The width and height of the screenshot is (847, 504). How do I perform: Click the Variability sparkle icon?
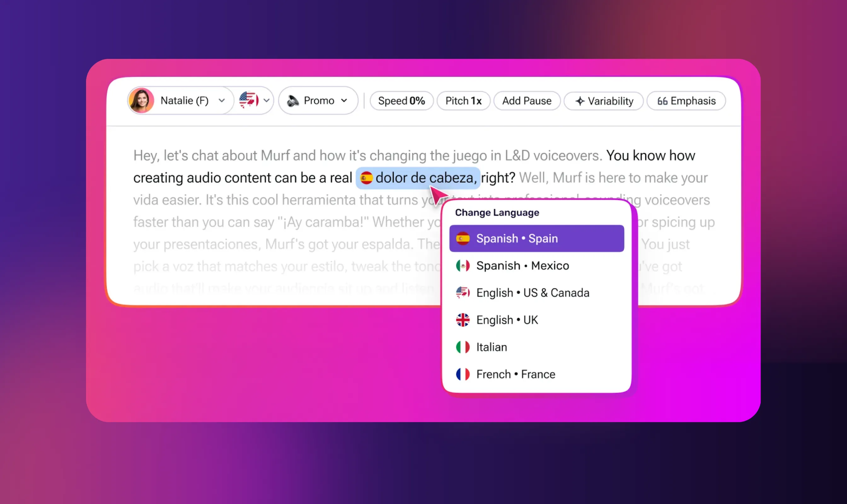pos(580,101)
